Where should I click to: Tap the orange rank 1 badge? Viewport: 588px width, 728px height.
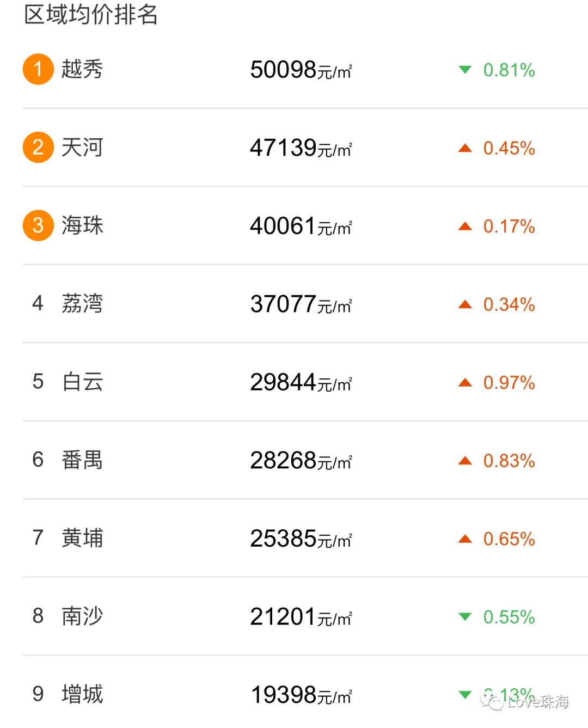point(38,69)
